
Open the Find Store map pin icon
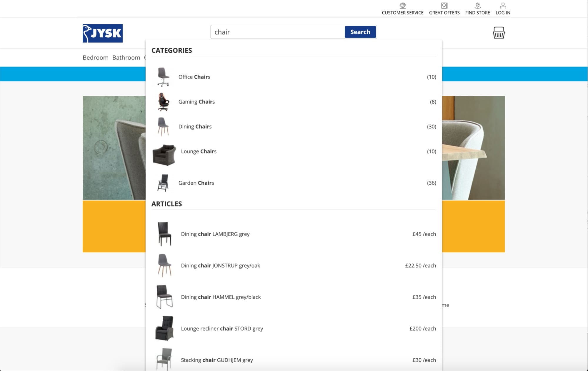477,5
